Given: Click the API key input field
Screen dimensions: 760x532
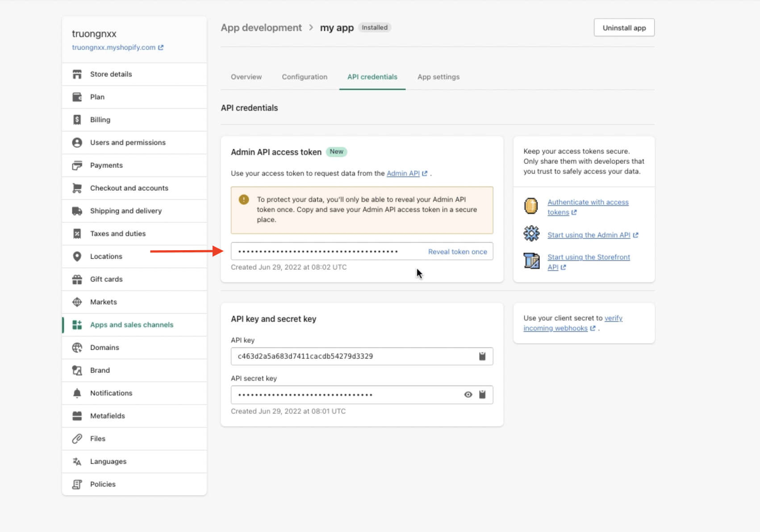Looking at the screenshot, I should click(x=362, y=356).
